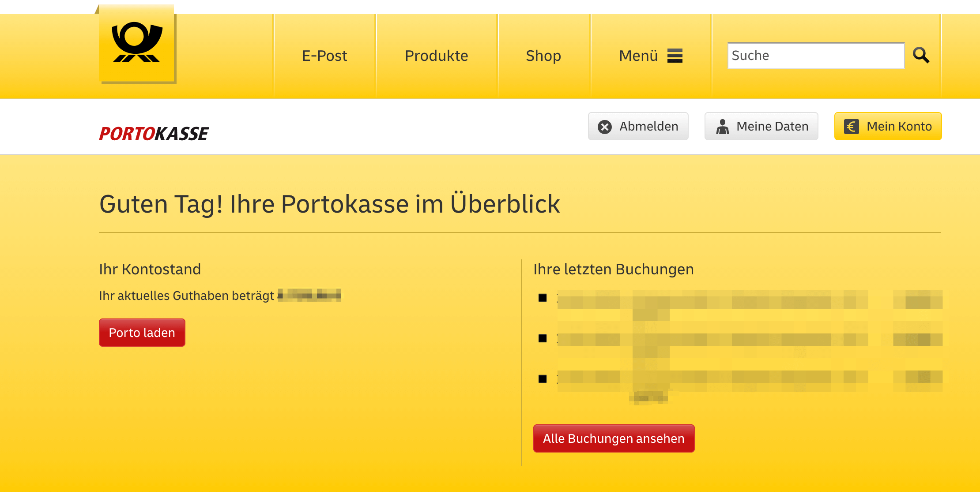Click the Deutsche Post horn logo

[x=137, y=43]
